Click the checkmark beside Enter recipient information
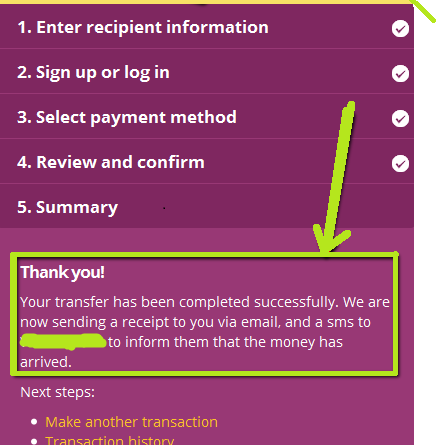436x445 pixels. pos(400,29)
